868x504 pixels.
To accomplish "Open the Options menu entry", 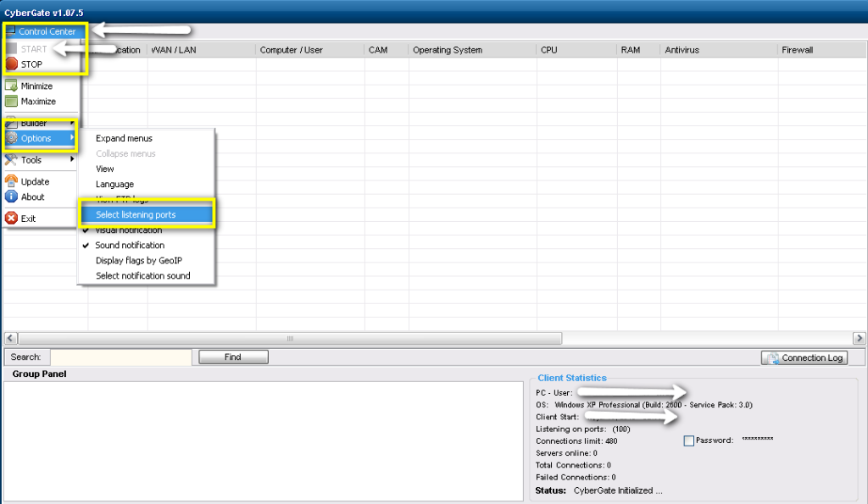I will (41, 138).
